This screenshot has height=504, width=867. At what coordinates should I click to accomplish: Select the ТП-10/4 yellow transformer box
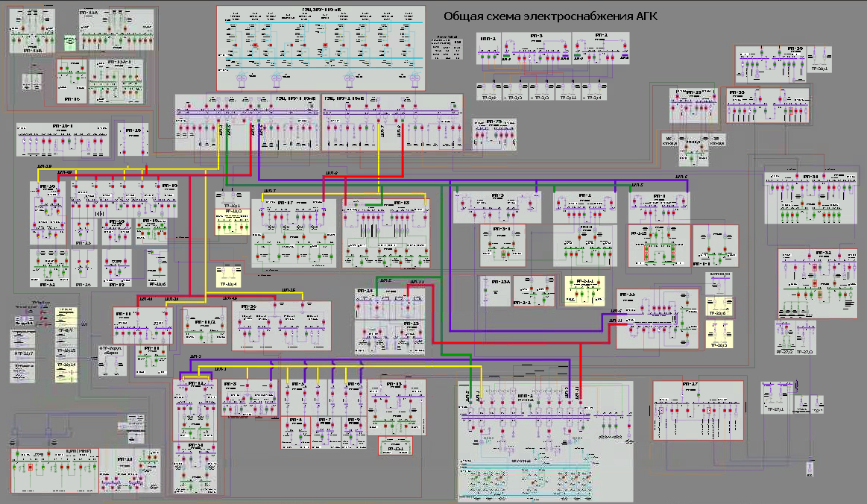(229, 274)
